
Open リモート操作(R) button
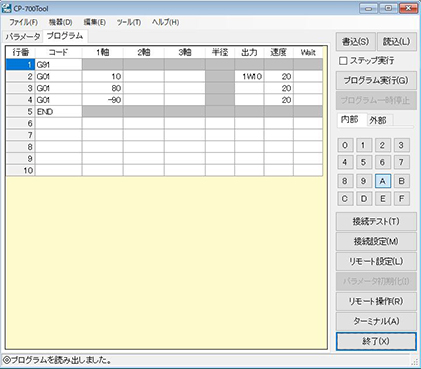[376, 301]
